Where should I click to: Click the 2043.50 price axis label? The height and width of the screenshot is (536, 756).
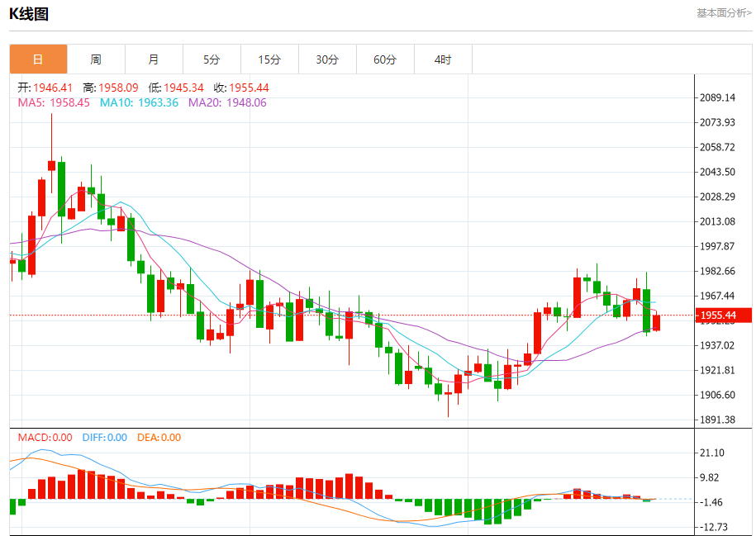pos(717,172)
